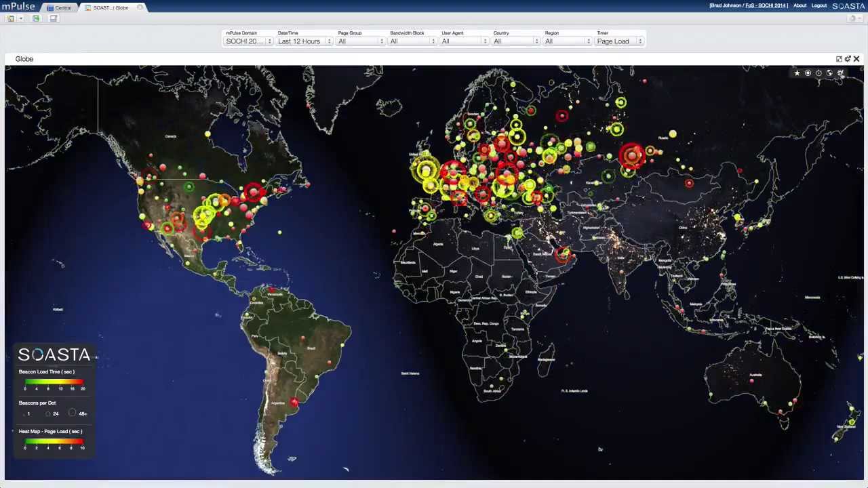868x488 pixels.
Task: Open Globe widget settings gear
Action: pos(848,59)
